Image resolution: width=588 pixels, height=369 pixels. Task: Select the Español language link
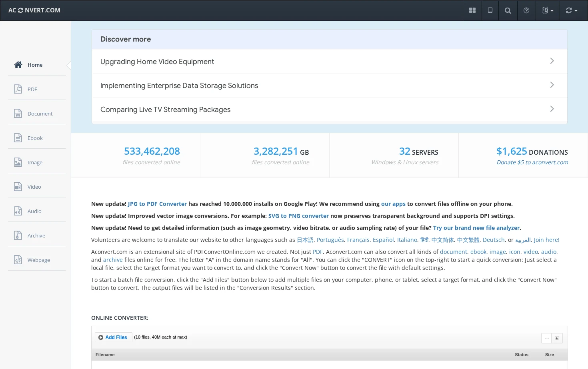383,240
